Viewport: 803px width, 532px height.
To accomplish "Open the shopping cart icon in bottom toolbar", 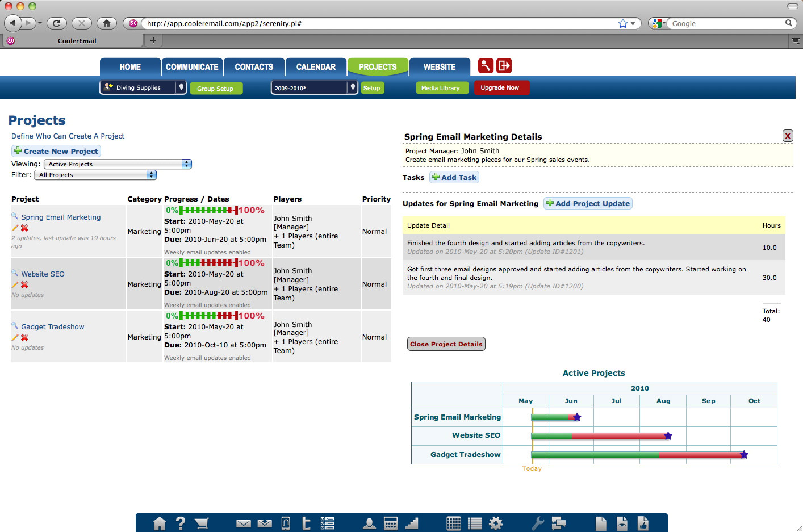I will (x=202, y=523).
